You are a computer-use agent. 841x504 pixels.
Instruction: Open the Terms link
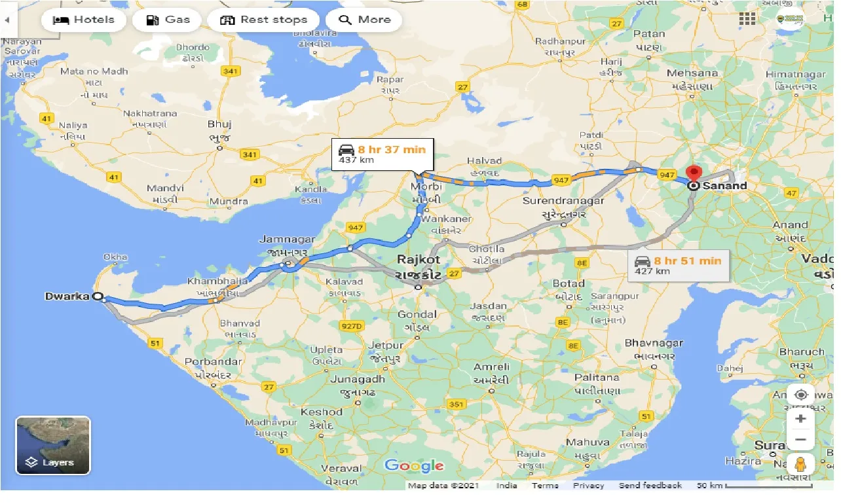tap(545, 485)
